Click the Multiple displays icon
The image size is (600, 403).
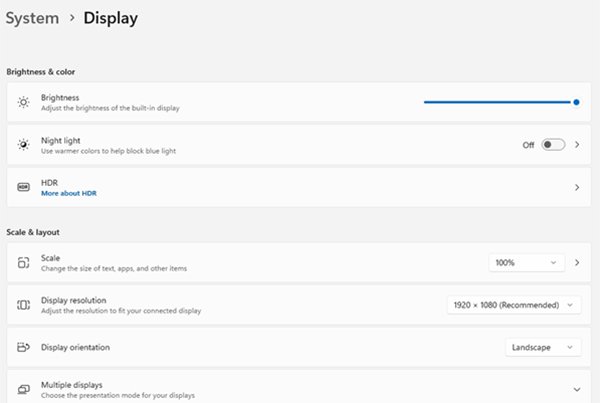pyautogui.click(x=24, y=389)
